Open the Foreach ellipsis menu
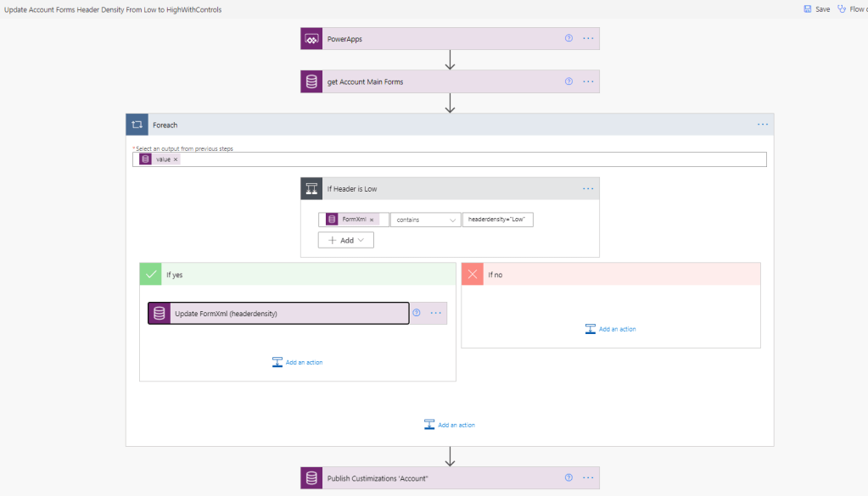Screen dimensions: 868x496 pos(763,125)
